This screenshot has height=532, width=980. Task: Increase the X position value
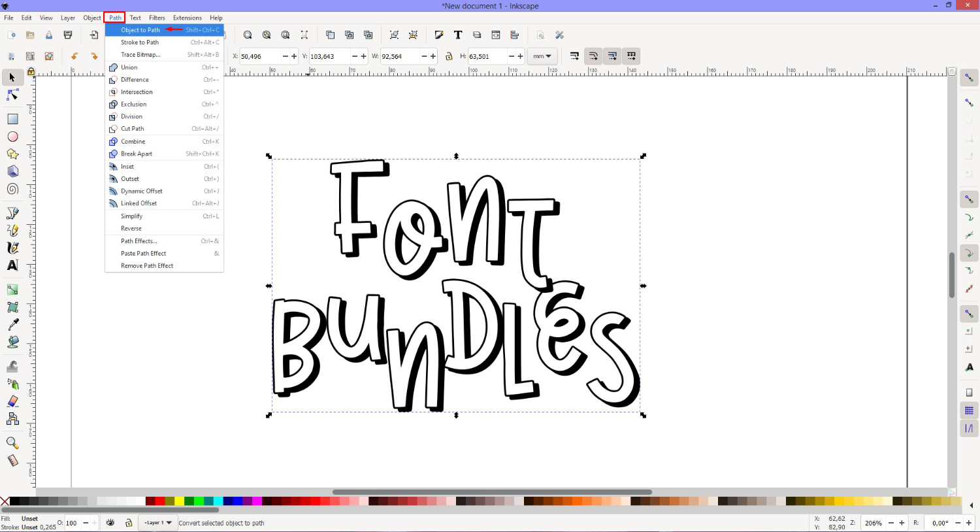(294, 56)
